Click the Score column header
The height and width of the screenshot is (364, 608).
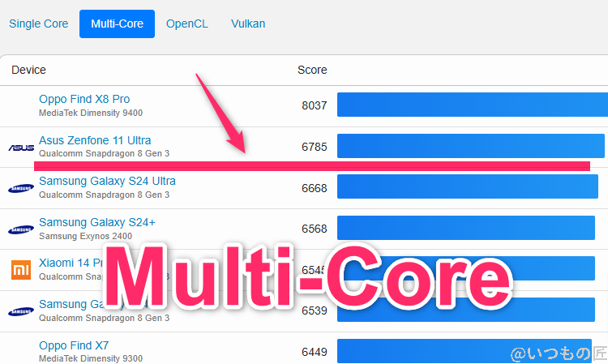[312, 70]
